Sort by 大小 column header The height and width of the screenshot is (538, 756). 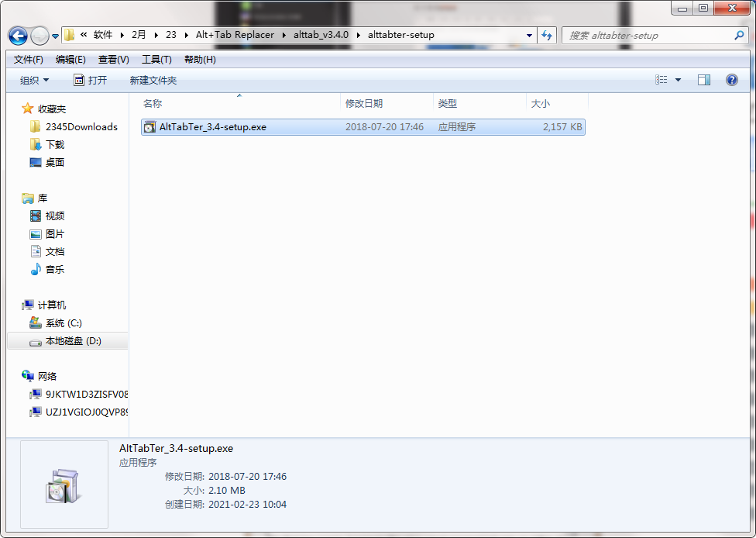click(558, 103)
